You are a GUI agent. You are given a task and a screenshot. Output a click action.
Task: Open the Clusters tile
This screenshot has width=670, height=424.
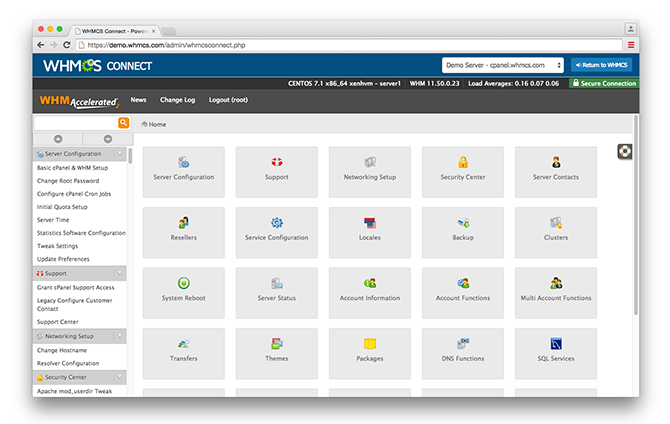556,233
